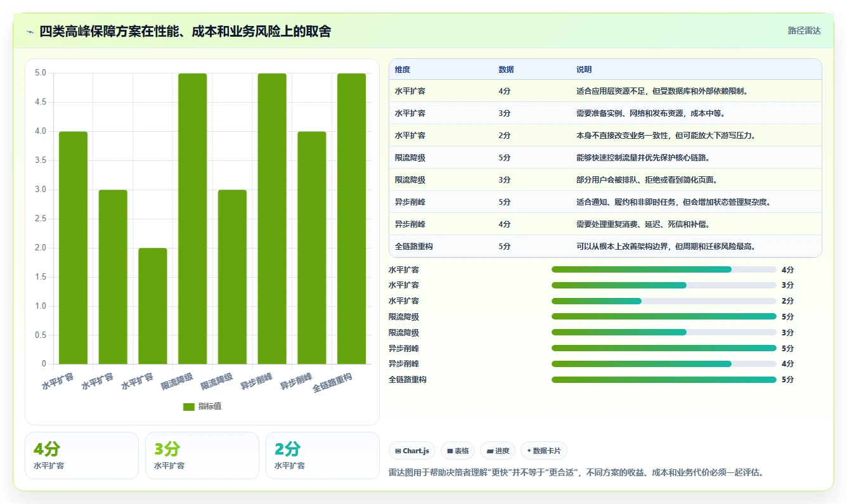Click the 2.5 y-axis label
The width and height of the screenshot is (847, 504).
tap(40, 219)
